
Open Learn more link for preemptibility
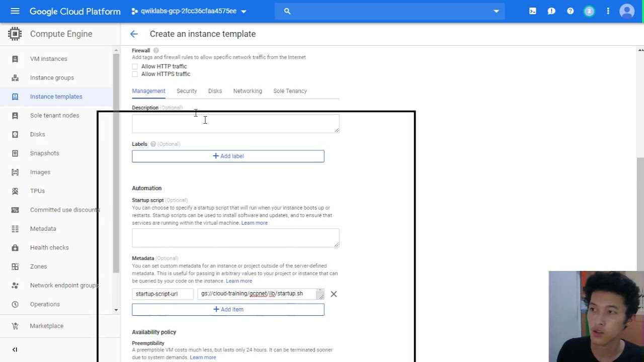[x=203, y=357]
